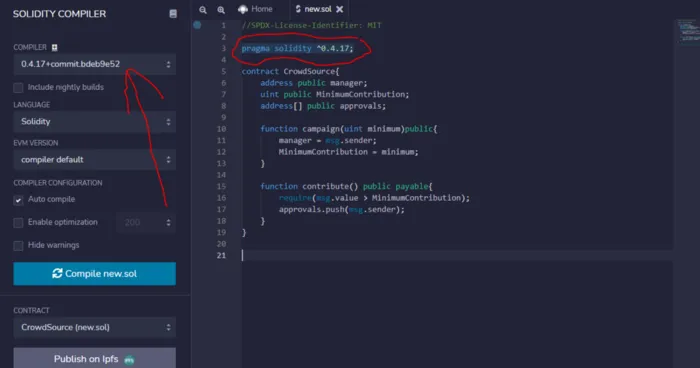Toggle Include nightly builds checkbox

click(x=18, y=88)
